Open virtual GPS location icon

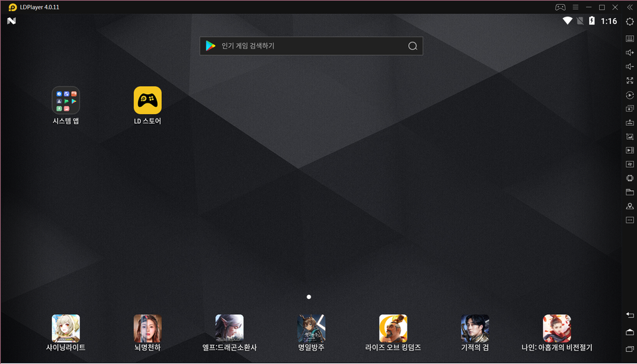point(630,206)
